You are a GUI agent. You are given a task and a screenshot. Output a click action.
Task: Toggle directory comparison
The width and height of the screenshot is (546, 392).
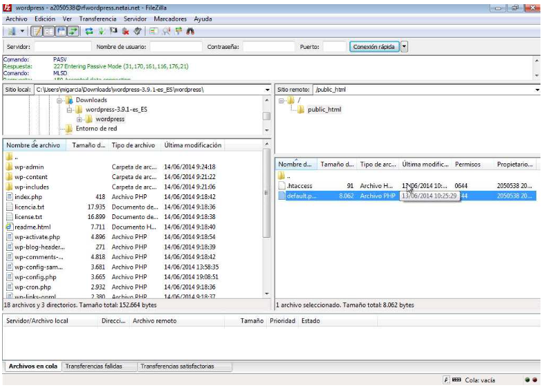[x=166, y=31]
